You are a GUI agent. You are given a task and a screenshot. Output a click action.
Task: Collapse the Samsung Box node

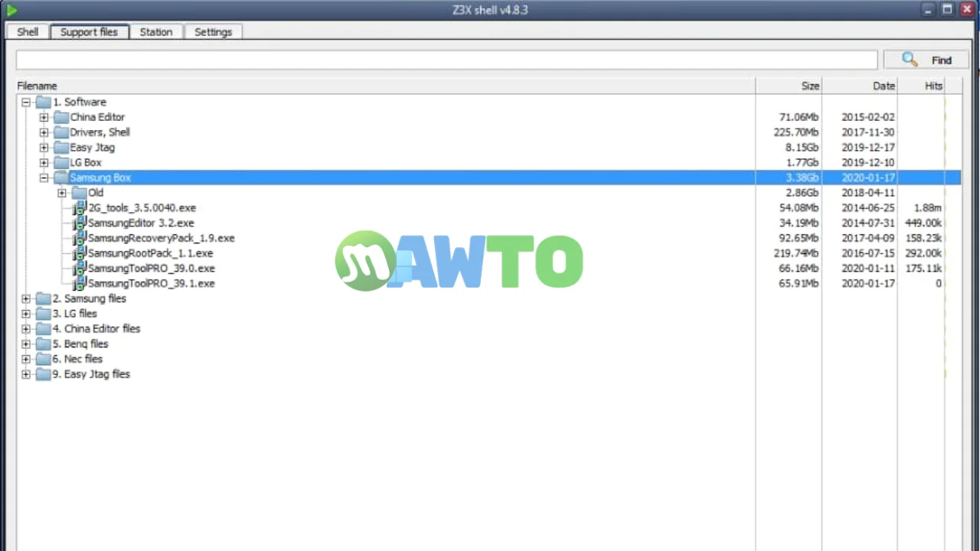(x=44, y=178)
